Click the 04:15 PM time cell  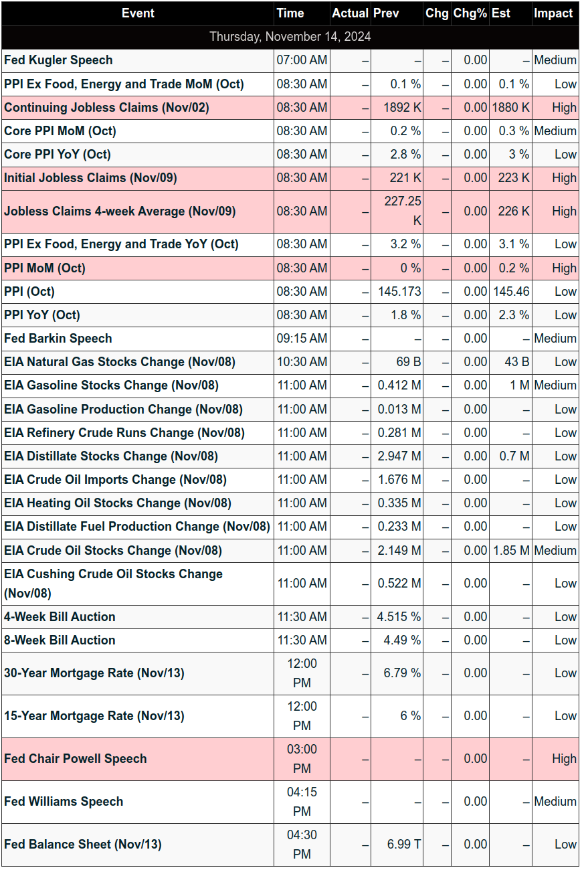302,802
